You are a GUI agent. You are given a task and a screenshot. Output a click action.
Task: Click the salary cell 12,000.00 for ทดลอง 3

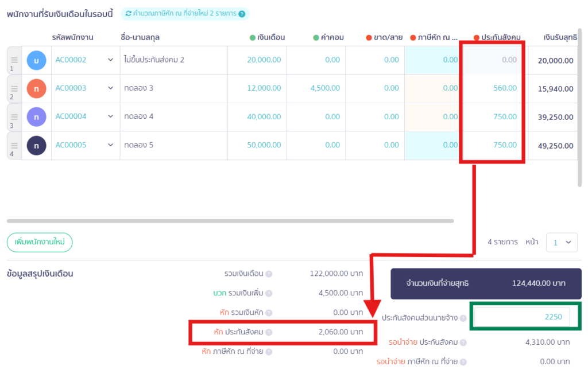(x=264, y=88)
